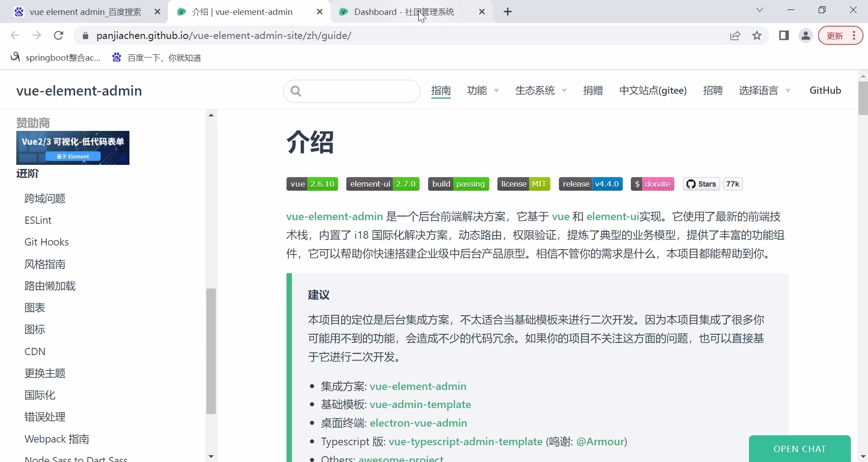Open the side panel icon next to profile

pos(784,36)
